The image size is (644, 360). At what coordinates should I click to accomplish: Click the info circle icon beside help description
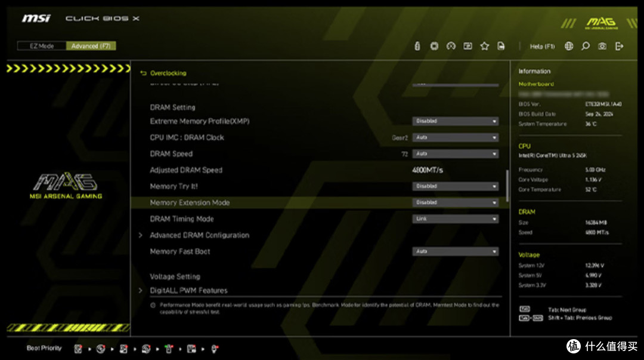(153, 305)
